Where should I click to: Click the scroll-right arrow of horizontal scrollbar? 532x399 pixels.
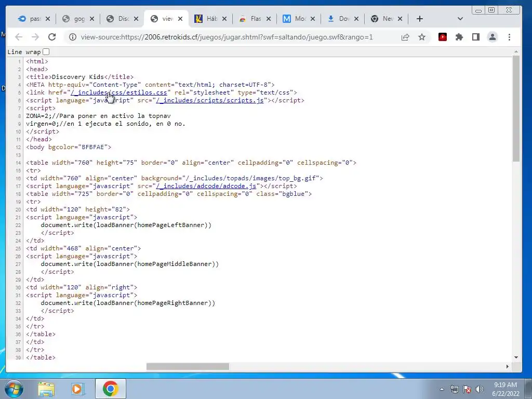click(x=507, y=366)
